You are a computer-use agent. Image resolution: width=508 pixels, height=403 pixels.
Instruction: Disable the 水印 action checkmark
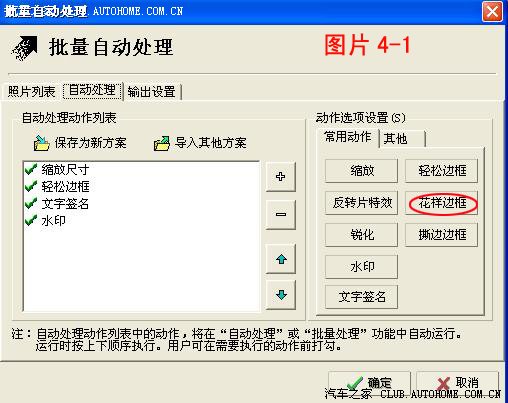pyautogui.click(x=31, y=220)
